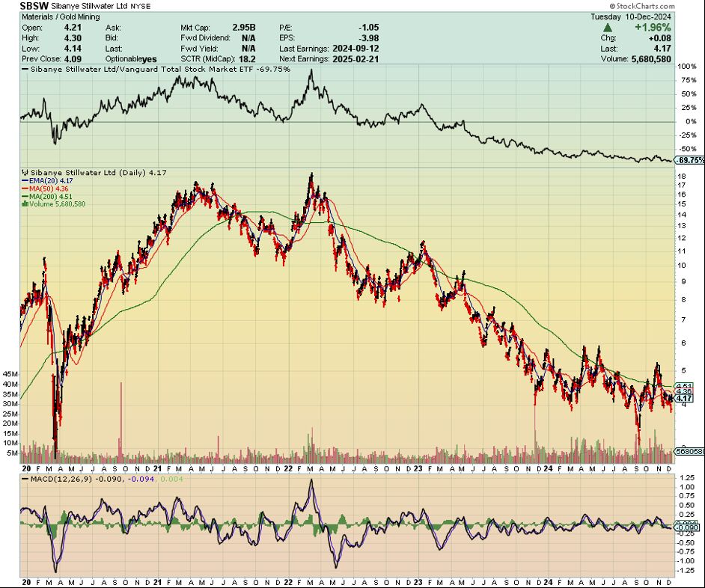
Task: Click the green up-arrow change indicator
Action: click(608, 28)
